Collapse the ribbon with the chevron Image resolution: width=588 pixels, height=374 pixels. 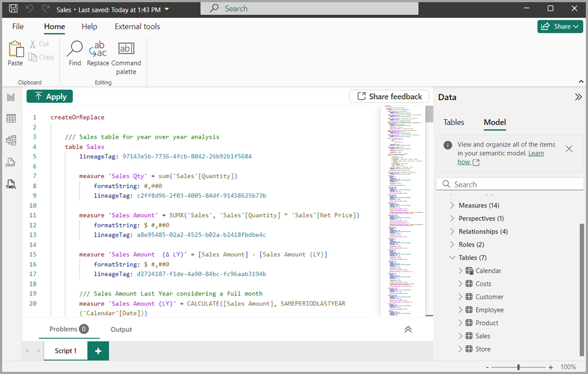click(x=580, y=82)
